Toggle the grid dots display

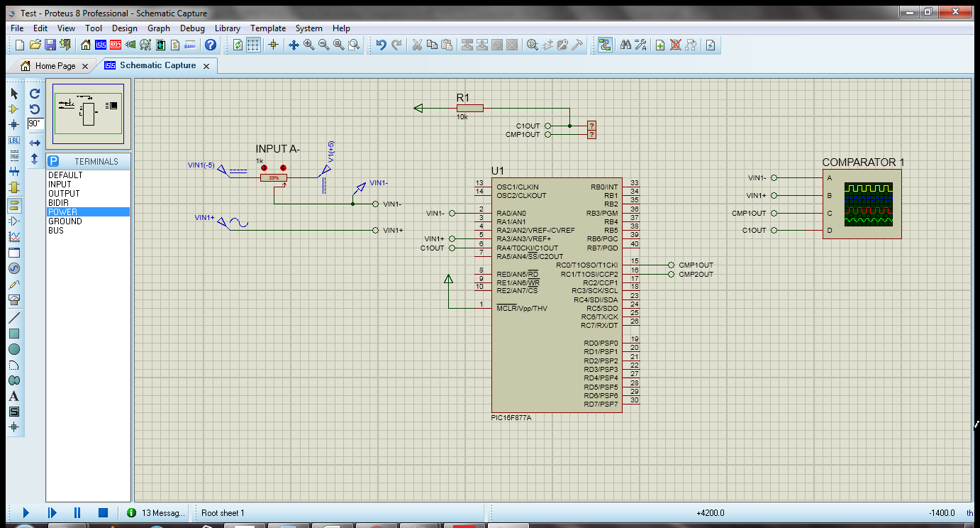253,45
